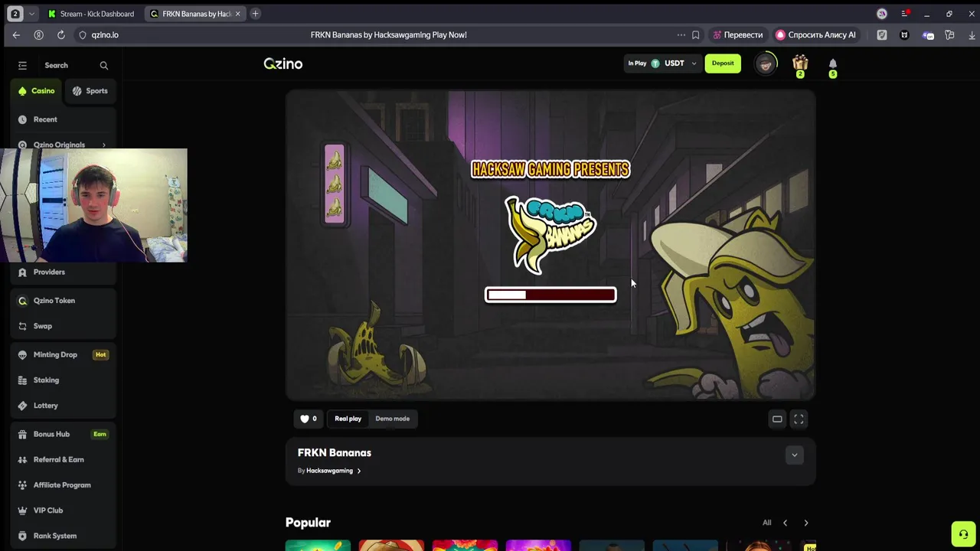The image size is (980, 551).
Task: Open the sidebar hamburger menu
Action: coord(22,65)
